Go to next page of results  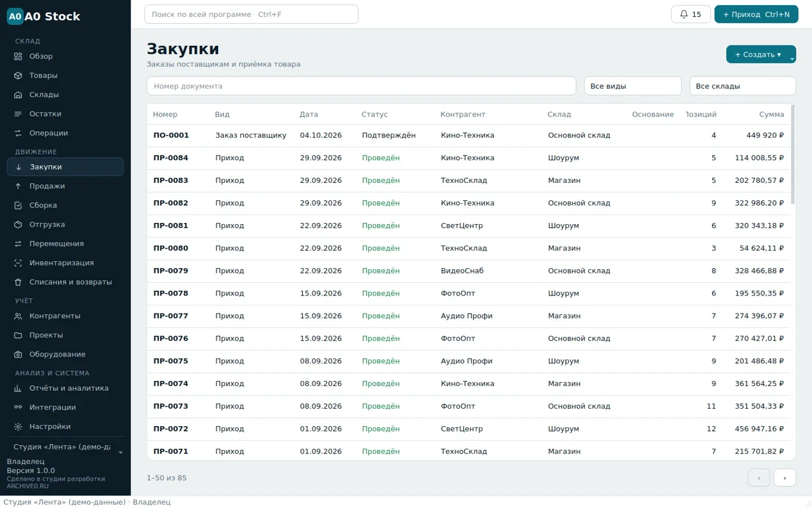click(785, 478)
